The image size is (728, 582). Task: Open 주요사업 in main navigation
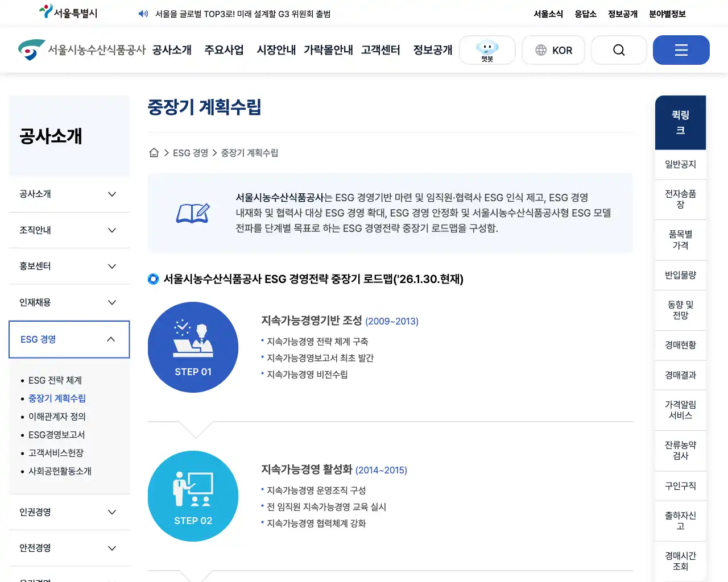(x=224, y=50)
